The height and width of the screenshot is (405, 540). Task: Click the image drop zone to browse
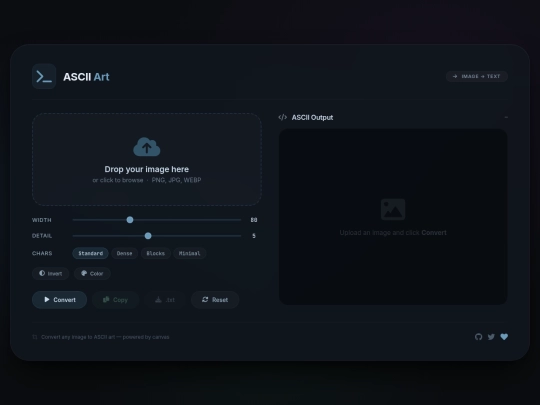tap(147, 159)
